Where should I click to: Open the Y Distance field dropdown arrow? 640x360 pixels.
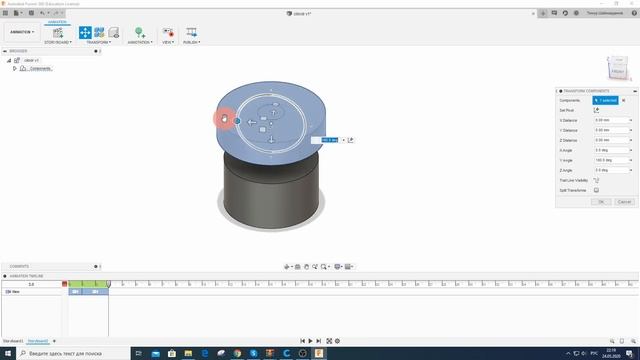[631, 130]
